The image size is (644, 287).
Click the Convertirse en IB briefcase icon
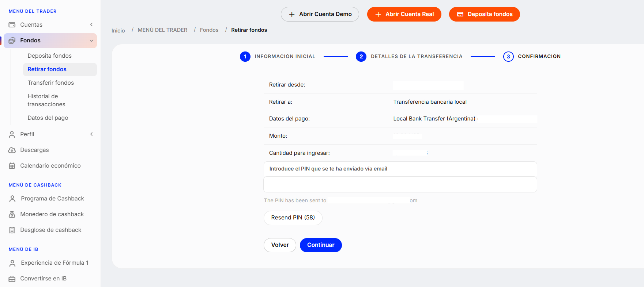click(x=12, y=279)
